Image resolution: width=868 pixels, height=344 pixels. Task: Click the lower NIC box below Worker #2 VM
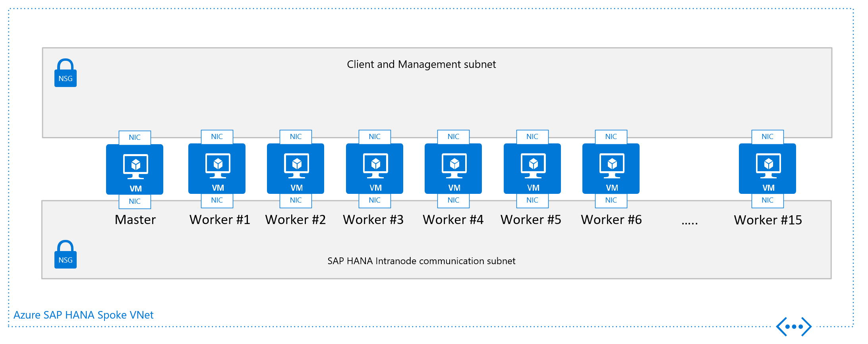click(x=296, y=201)
